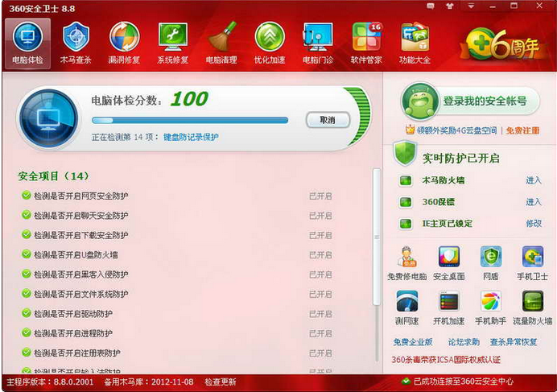Viewport: 557px width, 392px height.
Task: Open the 电脑体检 checkup tab
Action: click(x=27, y=43)
